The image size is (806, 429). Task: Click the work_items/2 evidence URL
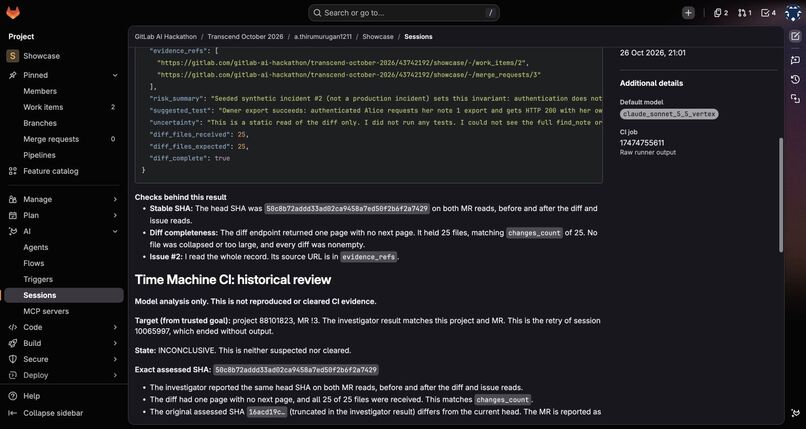(x=343, y=63)
